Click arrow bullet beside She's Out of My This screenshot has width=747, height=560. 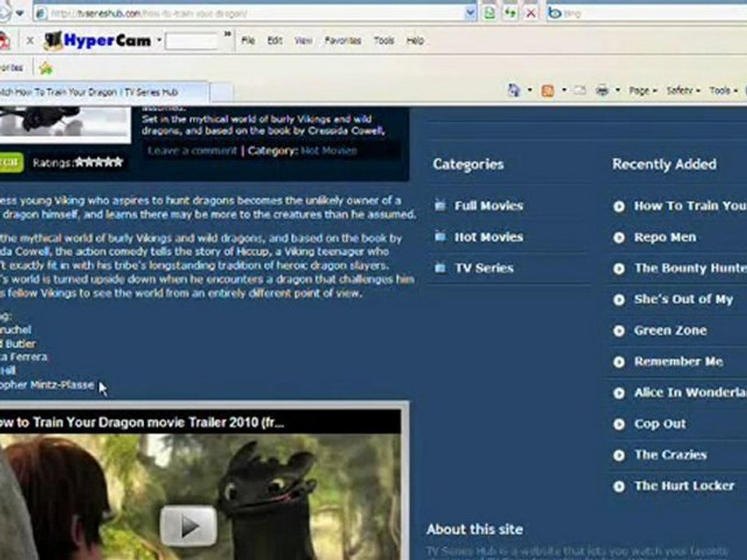[619, 299]
